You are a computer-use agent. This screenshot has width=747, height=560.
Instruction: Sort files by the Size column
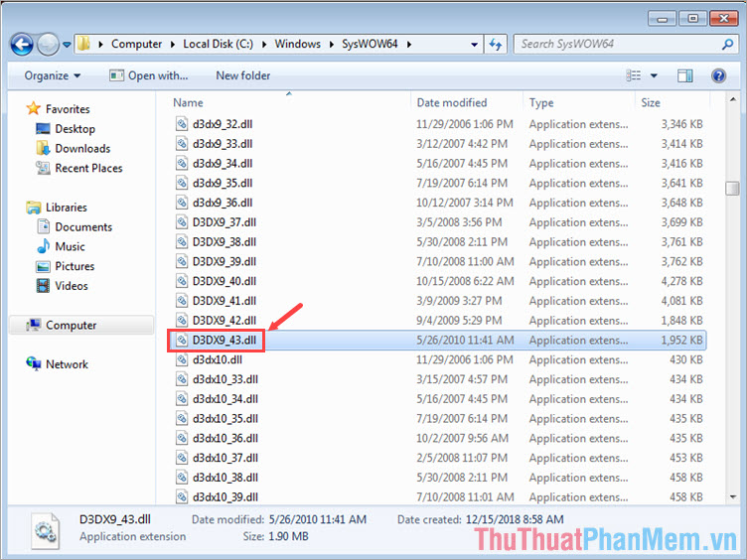[651, 103]
